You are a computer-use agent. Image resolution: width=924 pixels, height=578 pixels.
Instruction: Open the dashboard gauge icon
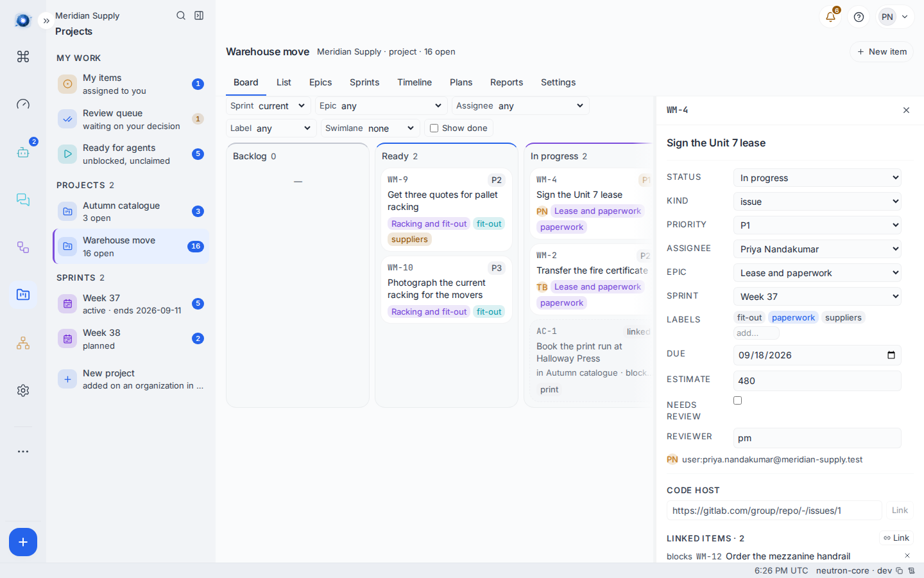tap(23, 104)
